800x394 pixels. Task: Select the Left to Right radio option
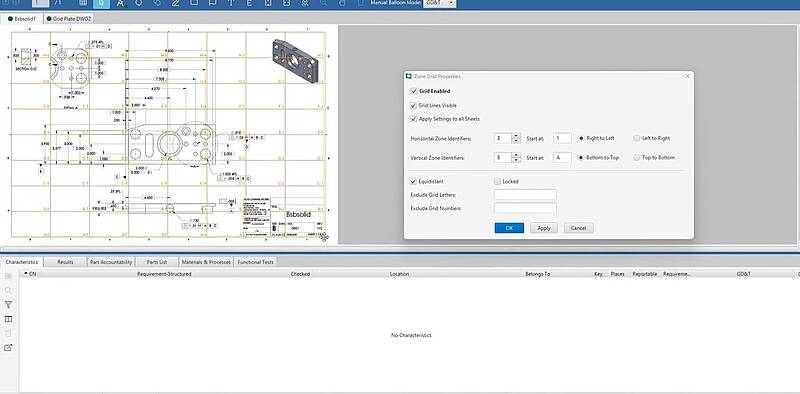pos(637,138)
